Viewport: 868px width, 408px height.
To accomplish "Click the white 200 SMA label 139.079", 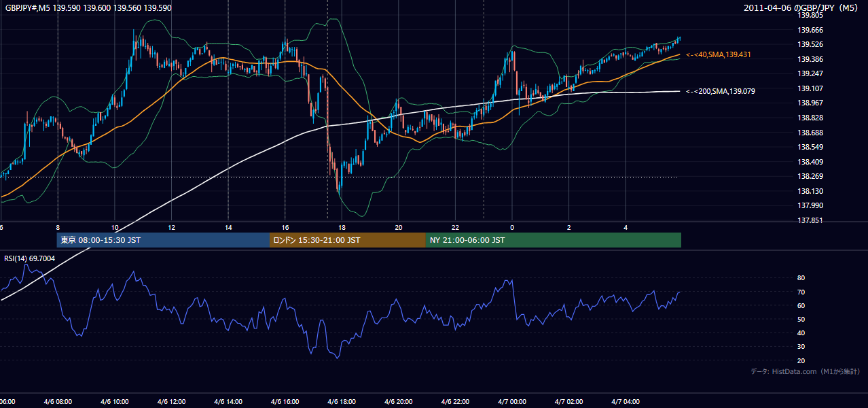I will click(721, 91).
